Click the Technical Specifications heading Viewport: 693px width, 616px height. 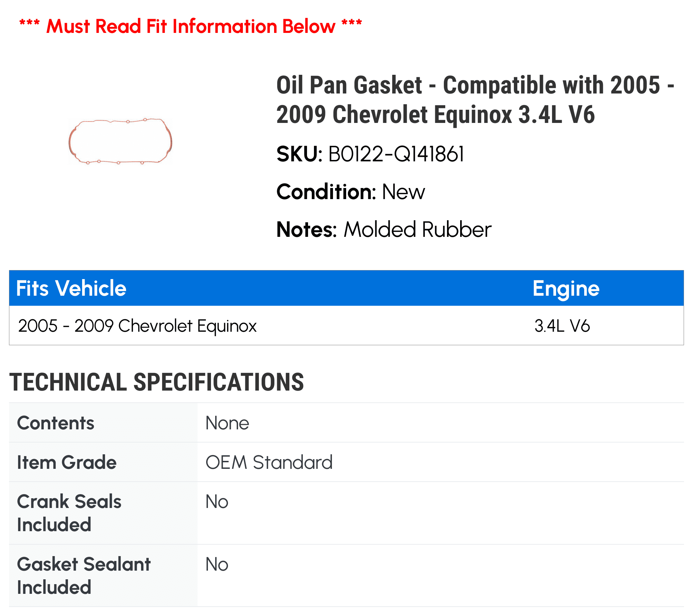pos(157,382)
